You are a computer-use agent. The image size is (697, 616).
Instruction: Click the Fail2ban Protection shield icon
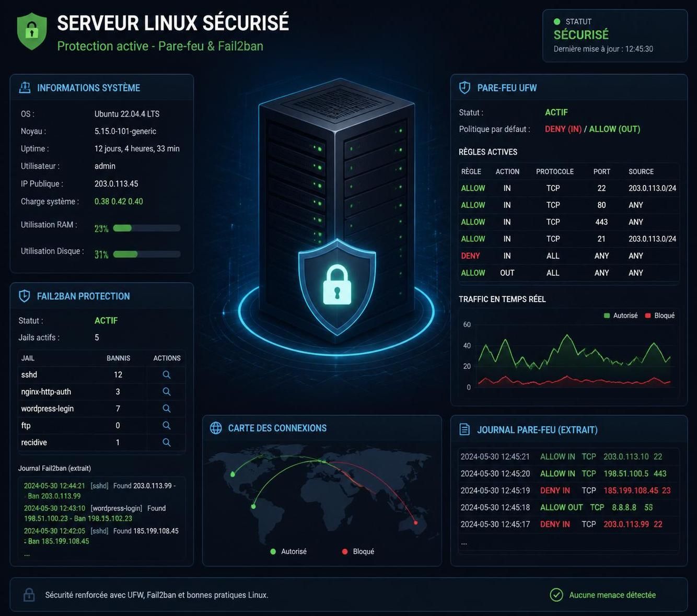(25, 296)
